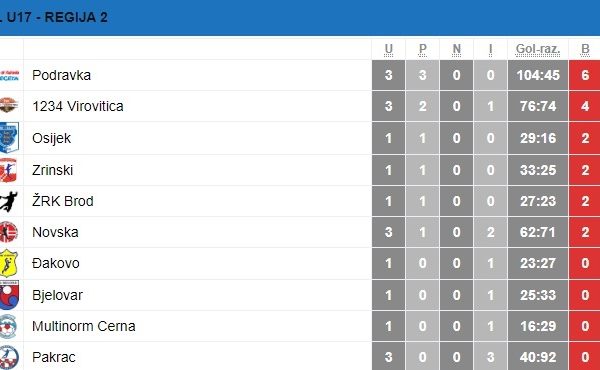Select the Osijek team name
Viewport: 600px width, 370px height.
51,138
